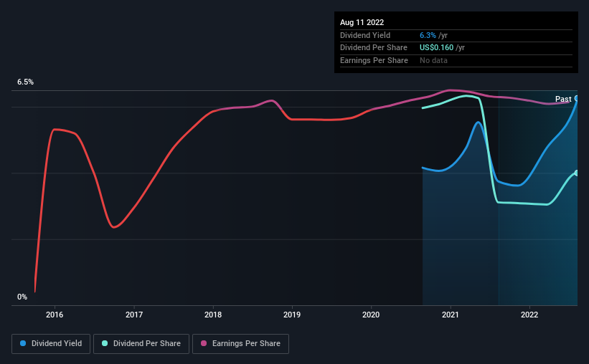Click the magenta Earnings Per Share legend dot
This screenshot has width=589, height=364.
[x=204, y=343]
